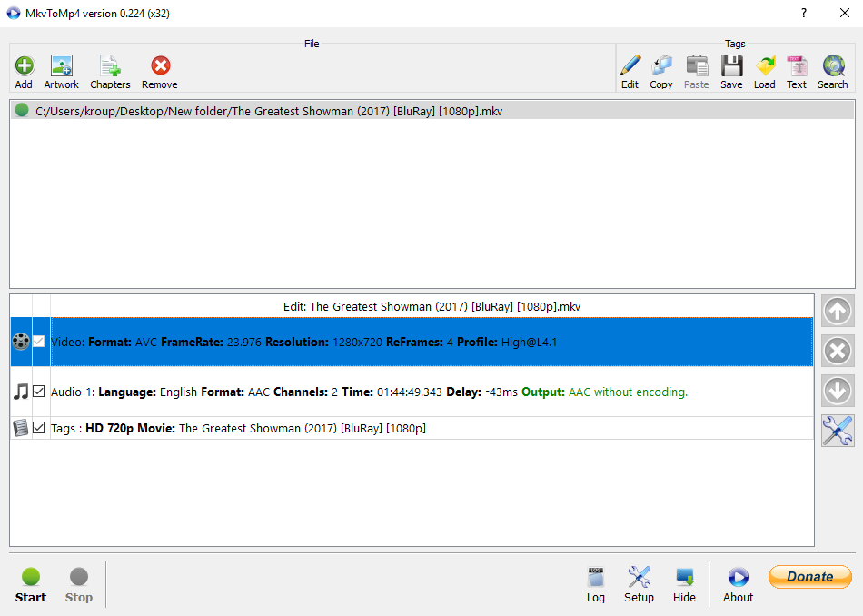Open track settings wrench icon
Viewport: 863px width, 616px height.
click(838, 431)
